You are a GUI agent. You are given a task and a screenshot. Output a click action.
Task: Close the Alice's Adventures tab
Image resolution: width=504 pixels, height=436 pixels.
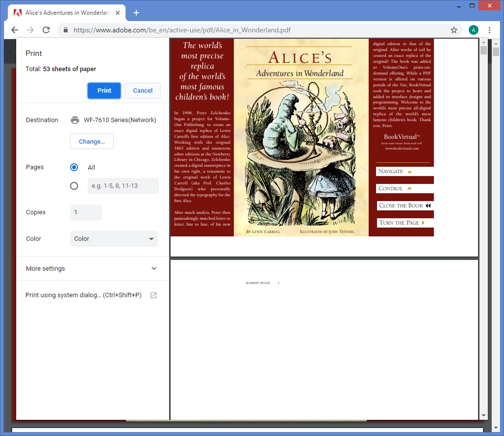[x=118, y=13]
